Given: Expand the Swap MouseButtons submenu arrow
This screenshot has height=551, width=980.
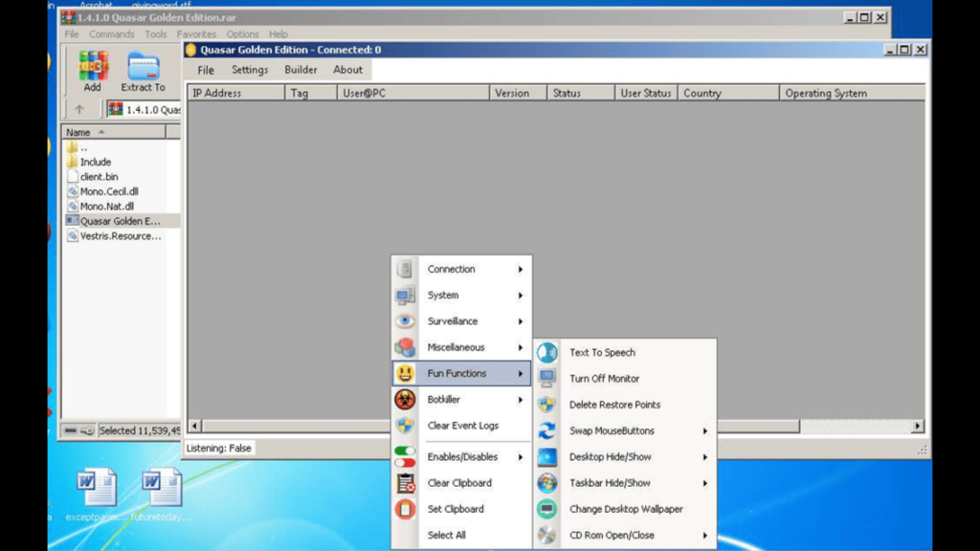Looking at the screenshot, I should pos(705,431).
